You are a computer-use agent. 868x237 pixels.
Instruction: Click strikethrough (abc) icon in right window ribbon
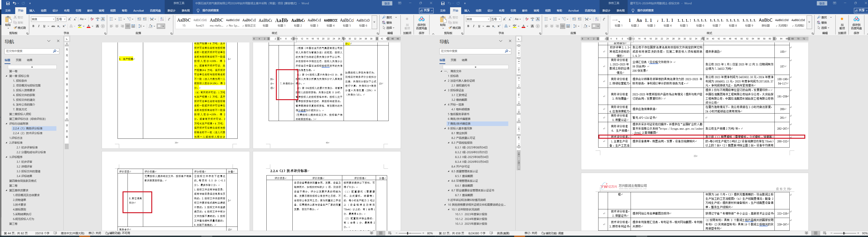coord(488,26)
